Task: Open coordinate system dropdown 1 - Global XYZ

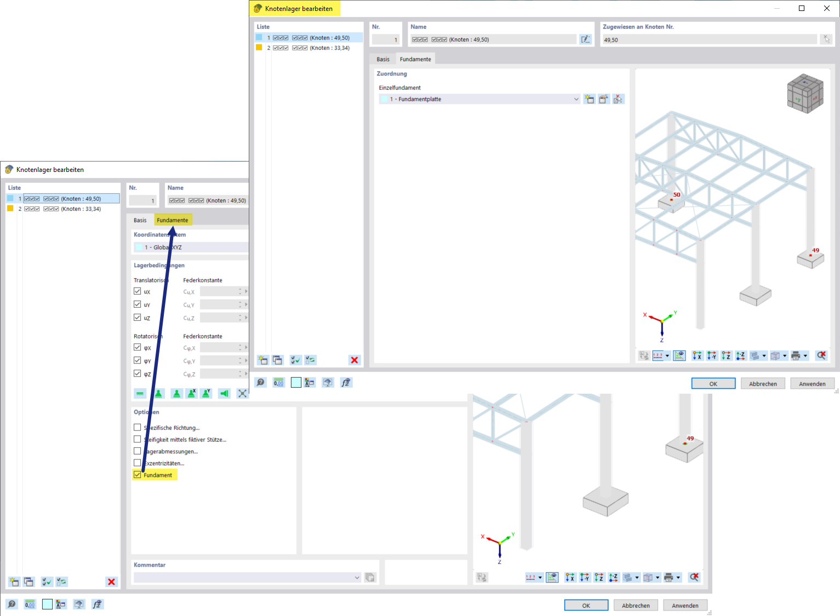Action: pos(191,247)
